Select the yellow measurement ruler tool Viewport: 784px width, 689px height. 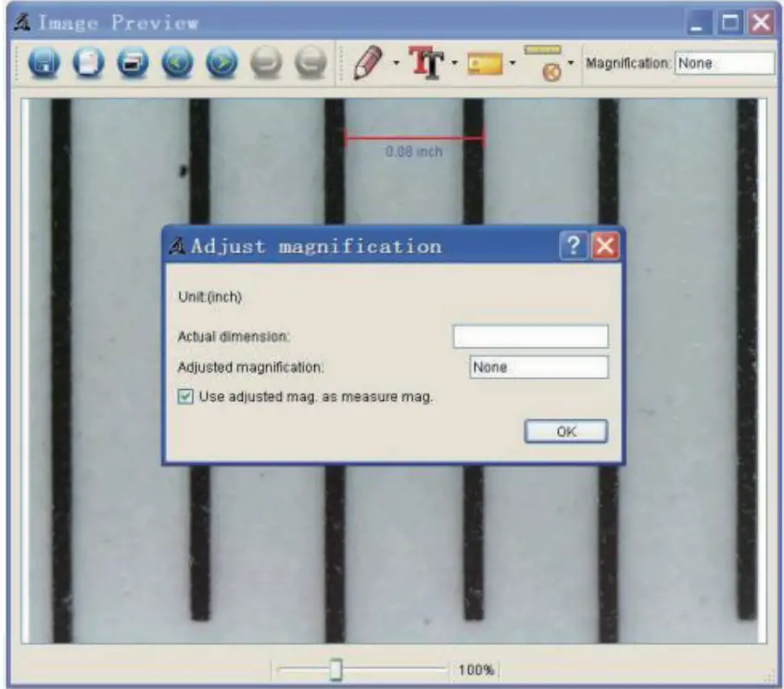[485, 64]
